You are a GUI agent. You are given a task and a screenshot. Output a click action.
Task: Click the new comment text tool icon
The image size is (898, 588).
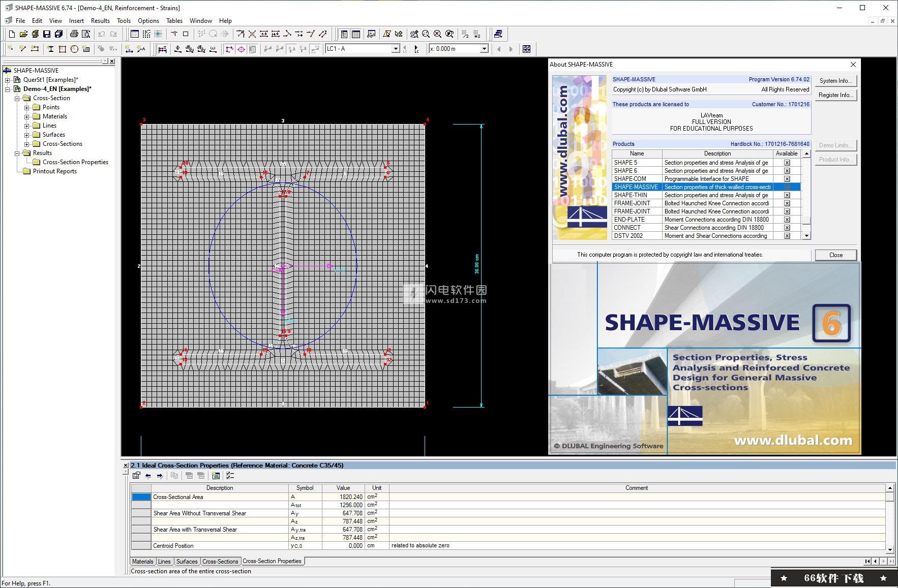point(141,49)
